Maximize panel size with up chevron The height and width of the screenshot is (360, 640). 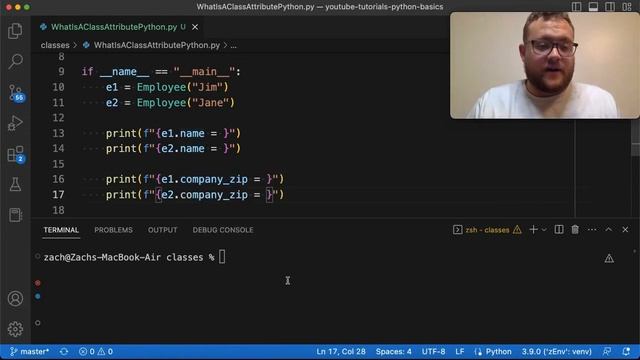pos(609,230)
